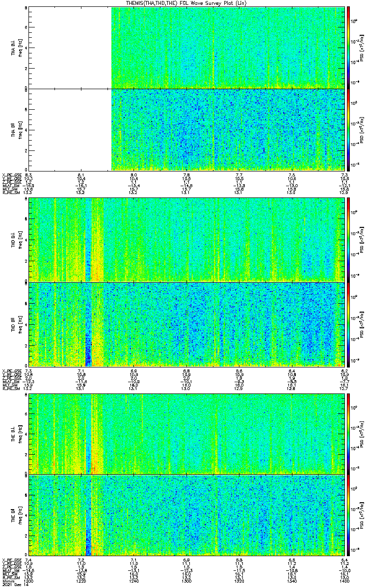The height and width of the screenshot is (588, 368).
Task: Click the PSD [nT²/Hz] label of THA B⊥ color bar
Action: click(362, 48)
